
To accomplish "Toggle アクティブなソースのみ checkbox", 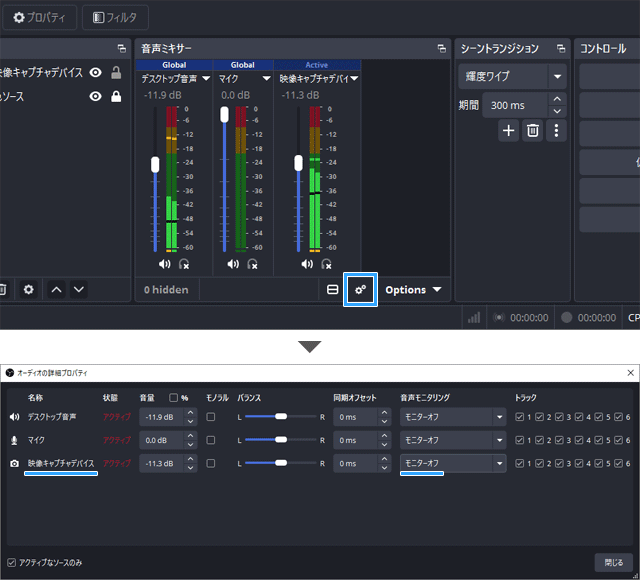I will coord(12,562).
